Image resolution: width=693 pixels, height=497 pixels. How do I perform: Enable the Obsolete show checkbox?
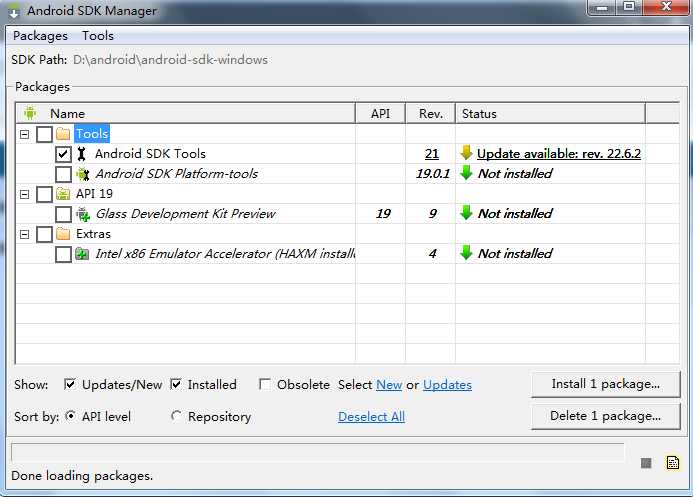265,384
